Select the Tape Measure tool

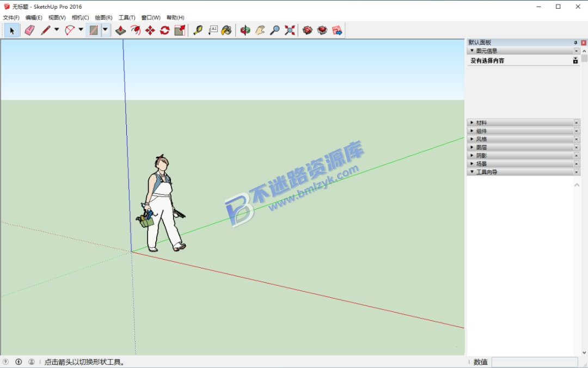(x=198, y=30)
